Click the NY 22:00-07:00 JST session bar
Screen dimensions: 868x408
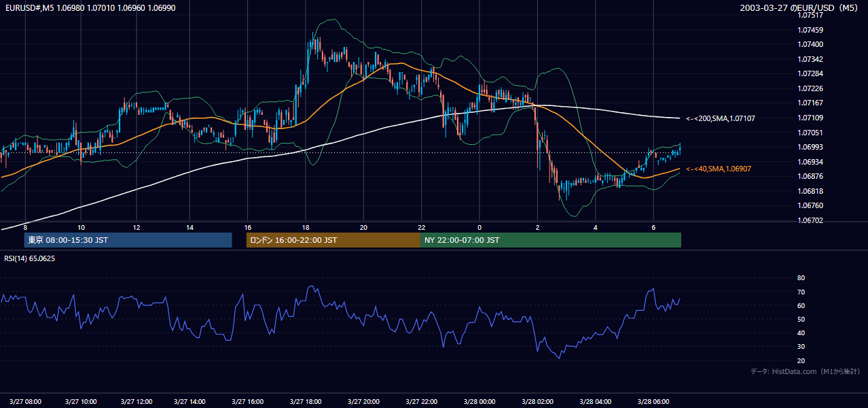(x=551, y=240)
